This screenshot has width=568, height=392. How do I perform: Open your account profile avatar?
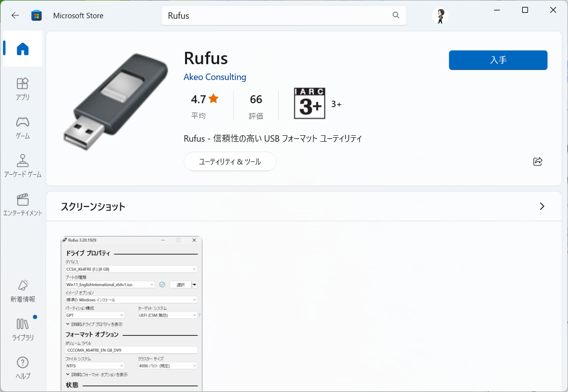pos(439,15)
